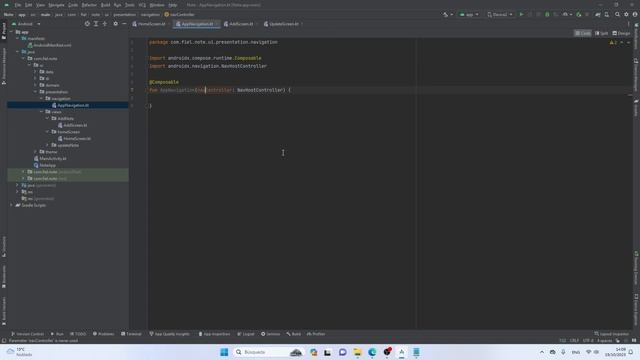
Task: Open Microsoft Edge from the taskbar
Action: pyautogui.click(x=372, y=352)
